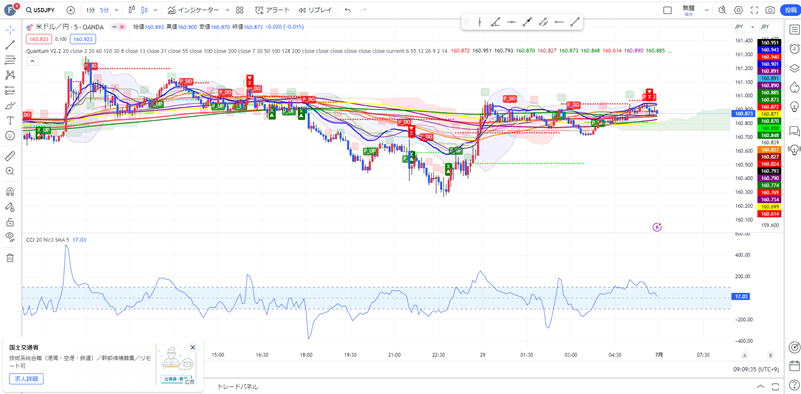Open the alerts clock panel icon
This screenshot has height=394, width=801.
[794, 49]
